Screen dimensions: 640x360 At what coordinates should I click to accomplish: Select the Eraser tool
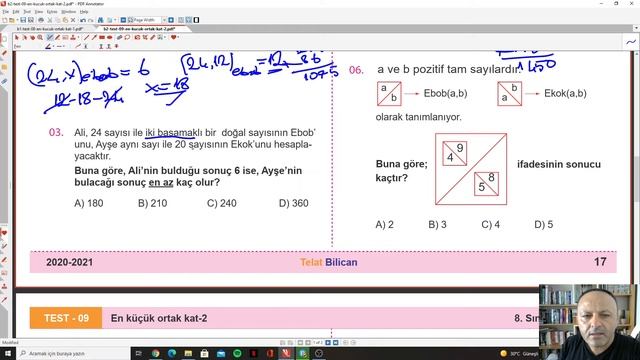[x=120, y=38]
